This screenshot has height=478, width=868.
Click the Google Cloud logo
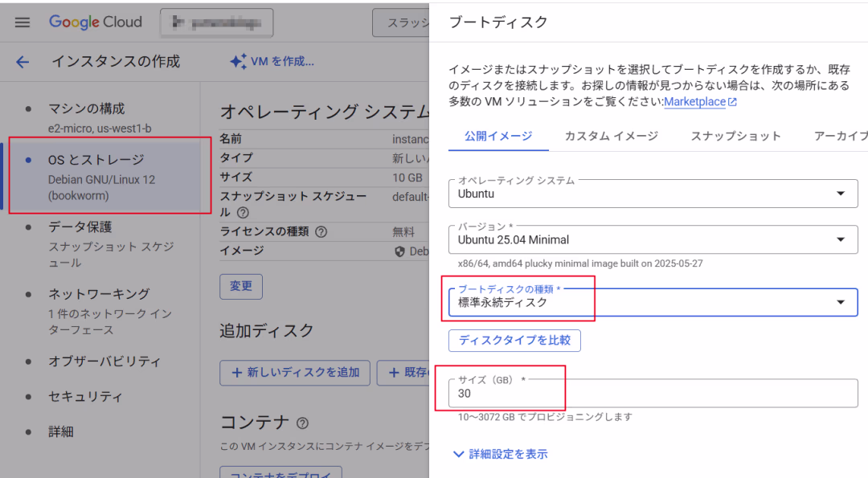(x=95, y=22)
